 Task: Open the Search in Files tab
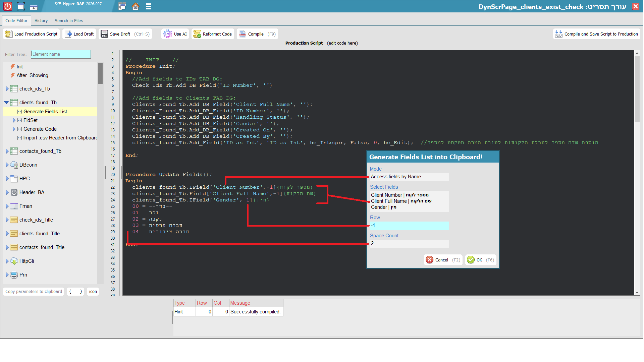click(x=69, y=20)
